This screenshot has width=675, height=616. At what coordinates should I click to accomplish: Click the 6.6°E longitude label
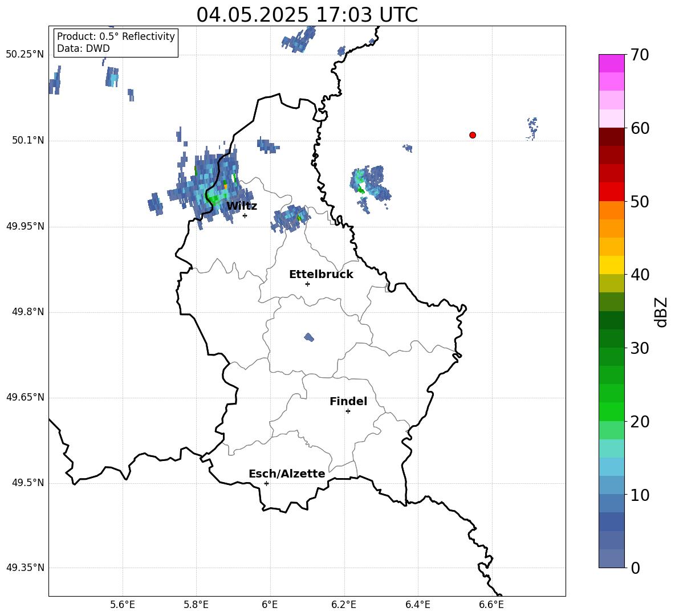pyautogui.click(x=491, y=605)
